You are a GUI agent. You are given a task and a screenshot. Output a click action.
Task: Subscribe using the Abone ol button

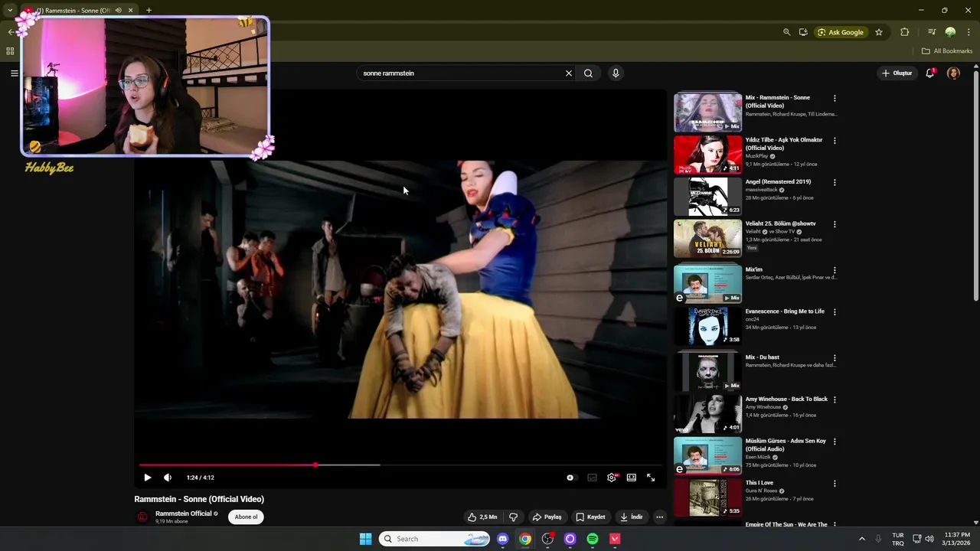click(x=246, y=517)
